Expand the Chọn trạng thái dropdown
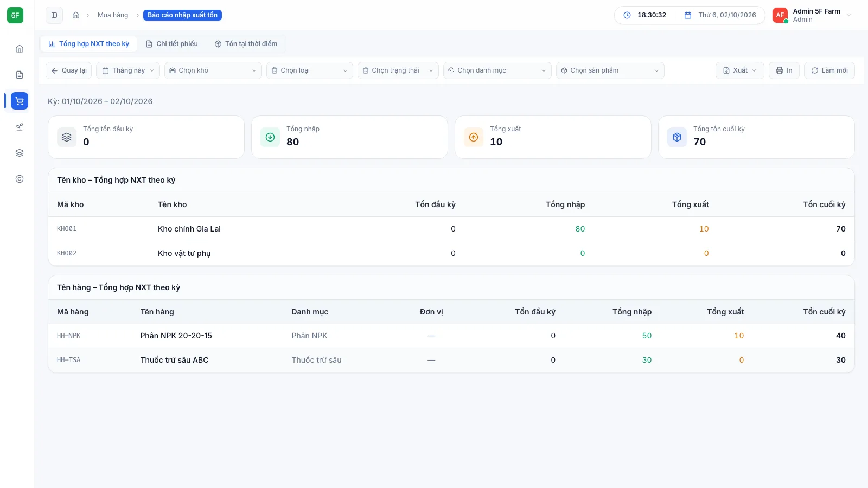868x488 pixels. click(398, 70)
